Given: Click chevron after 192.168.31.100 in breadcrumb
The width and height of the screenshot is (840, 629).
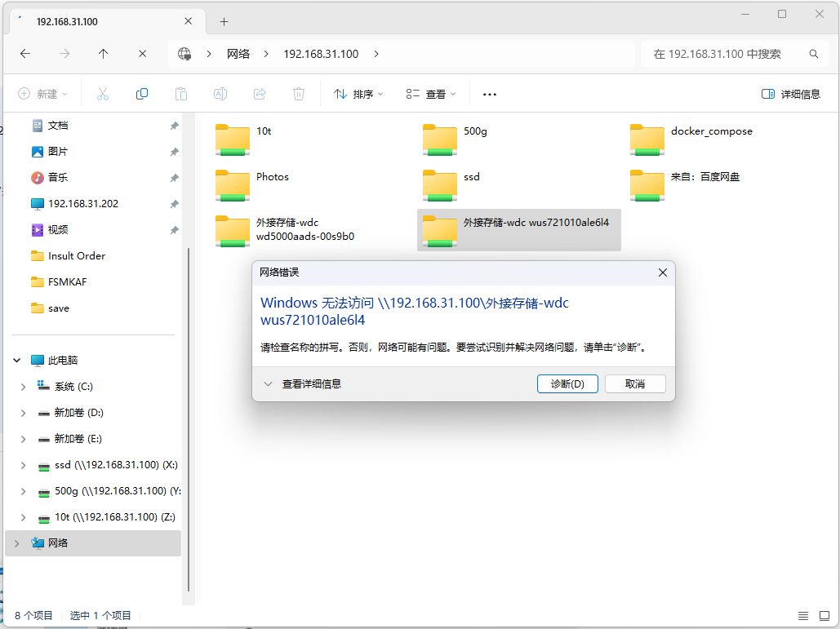Looking at the screenshot, I should point(376,54).
